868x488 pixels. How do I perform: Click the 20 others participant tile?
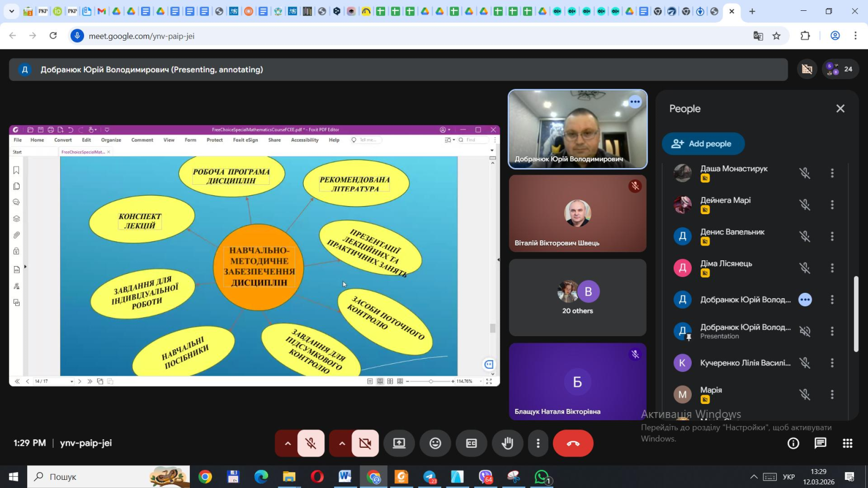point(577,298)
